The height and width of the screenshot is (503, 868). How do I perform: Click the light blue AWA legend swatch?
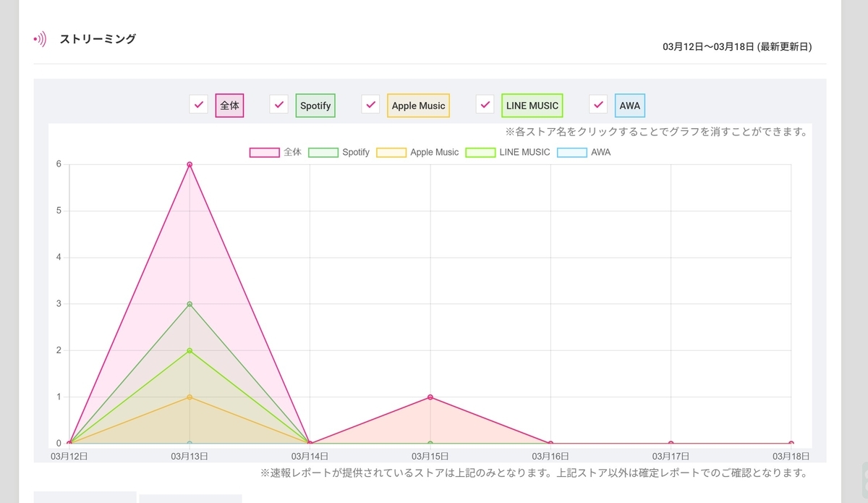click(572, 153)
